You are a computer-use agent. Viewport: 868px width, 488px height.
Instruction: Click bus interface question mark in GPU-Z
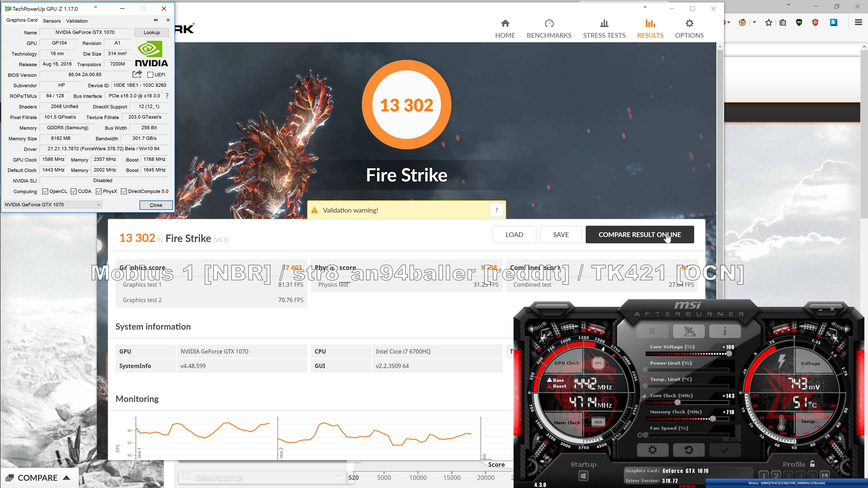(x=167, y=96)
